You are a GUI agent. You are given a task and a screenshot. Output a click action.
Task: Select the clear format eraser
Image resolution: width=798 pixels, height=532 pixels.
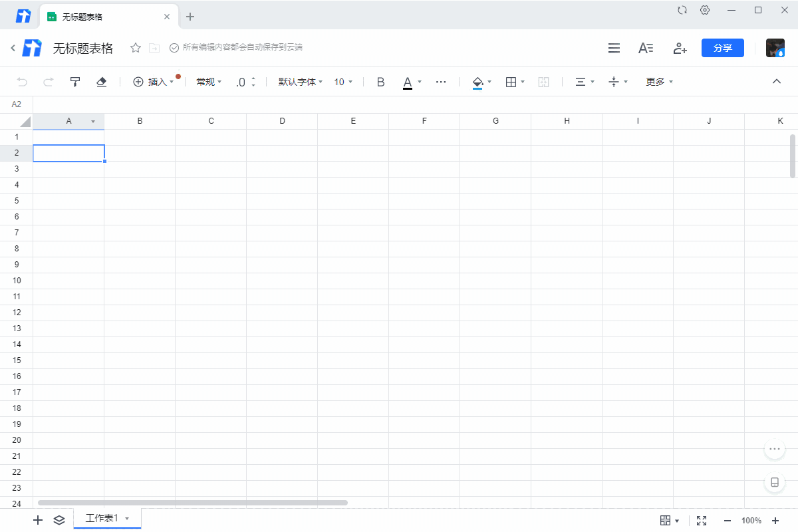[101, 82]
